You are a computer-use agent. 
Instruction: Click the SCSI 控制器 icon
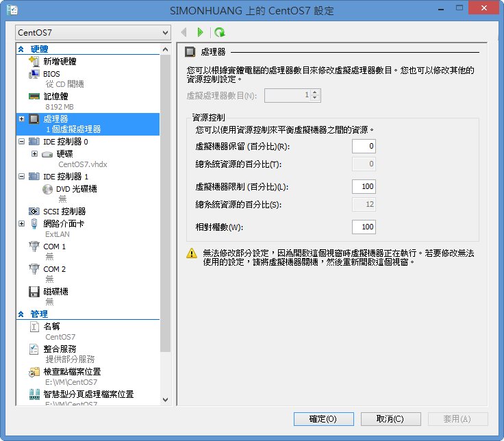tap(34, 211)
